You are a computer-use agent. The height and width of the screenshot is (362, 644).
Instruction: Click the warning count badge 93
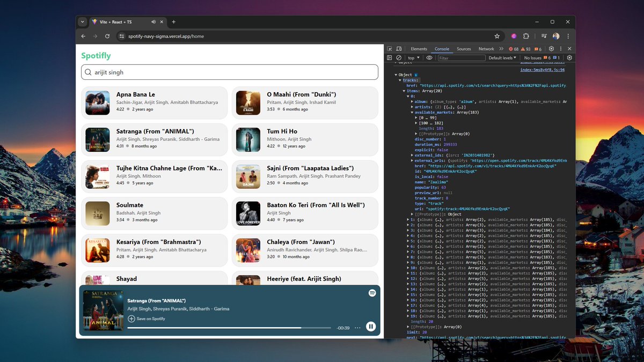pyautogui.click(x=525, y=49)
